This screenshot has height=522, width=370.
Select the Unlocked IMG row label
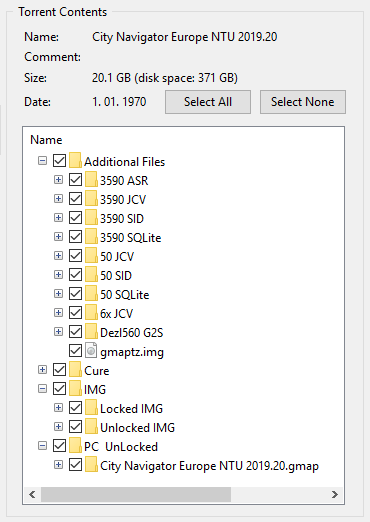[x=138, y=427]
